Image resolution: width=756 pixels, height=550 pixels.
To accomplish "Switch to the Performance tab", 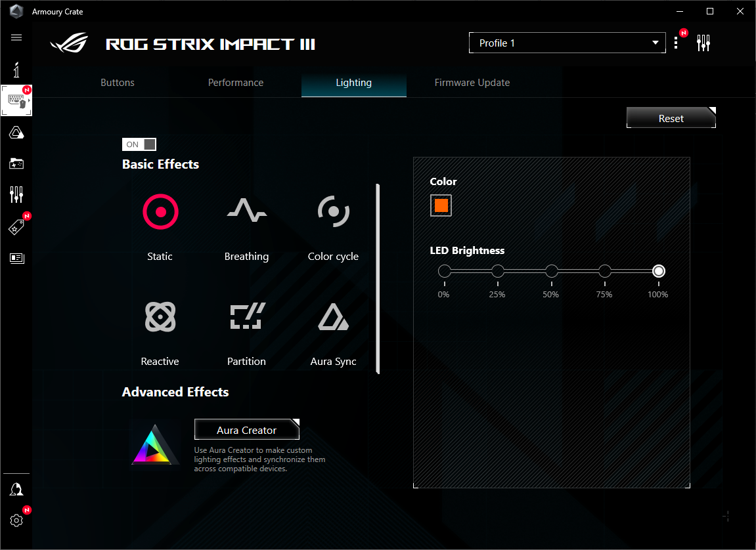I will (236, 82).
